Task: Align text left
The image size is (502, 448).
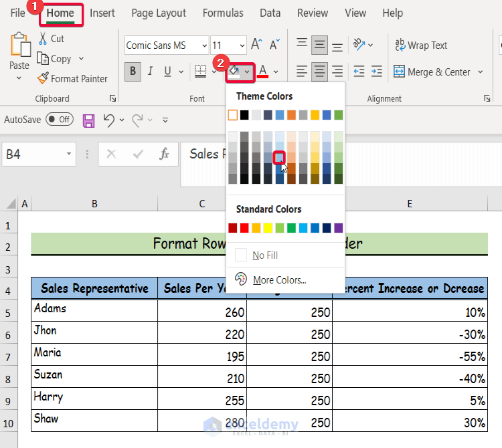Action: (302, 71)
